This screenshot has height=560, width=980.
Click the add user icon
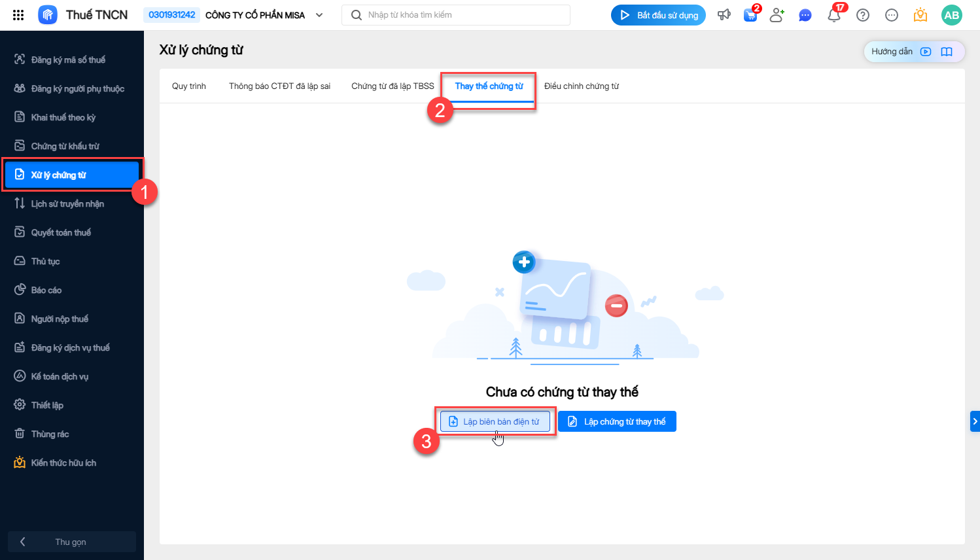777,15
